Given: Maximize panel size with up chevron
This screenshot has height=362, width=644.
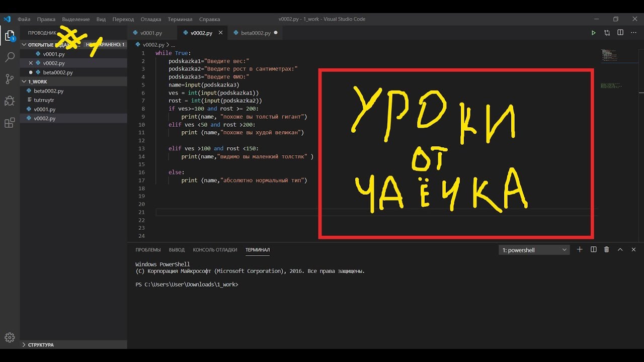Looking at the screenshot, I should [620, 249].
